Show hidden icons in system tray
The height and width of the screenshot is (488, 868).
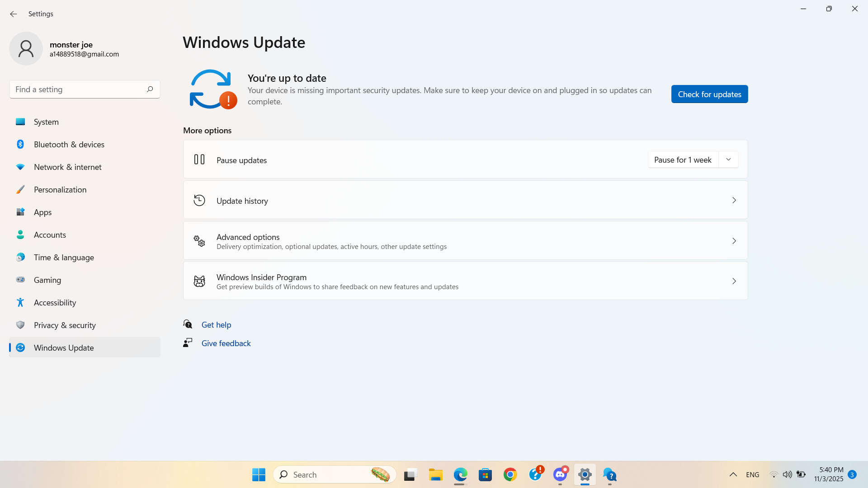coord(733,474)
